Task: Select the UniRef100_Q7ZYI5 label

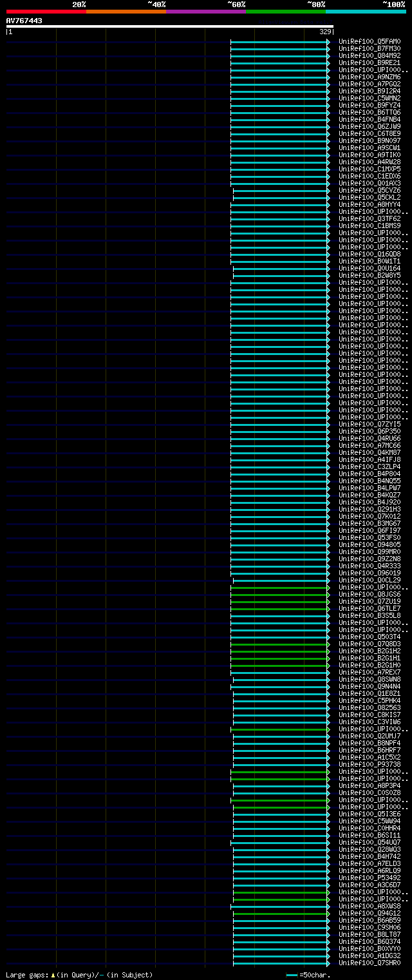Action: pyautogui.click(x=370, y=425)
